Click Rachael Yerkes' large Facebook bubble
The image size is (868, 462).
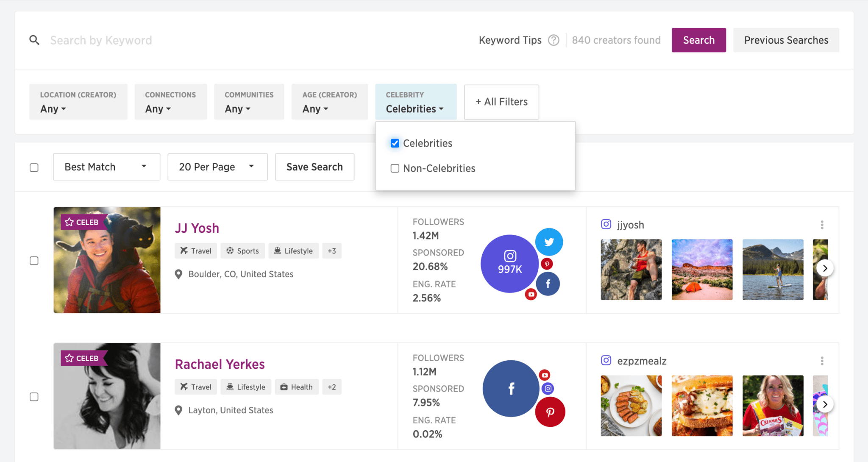[511, 388]
